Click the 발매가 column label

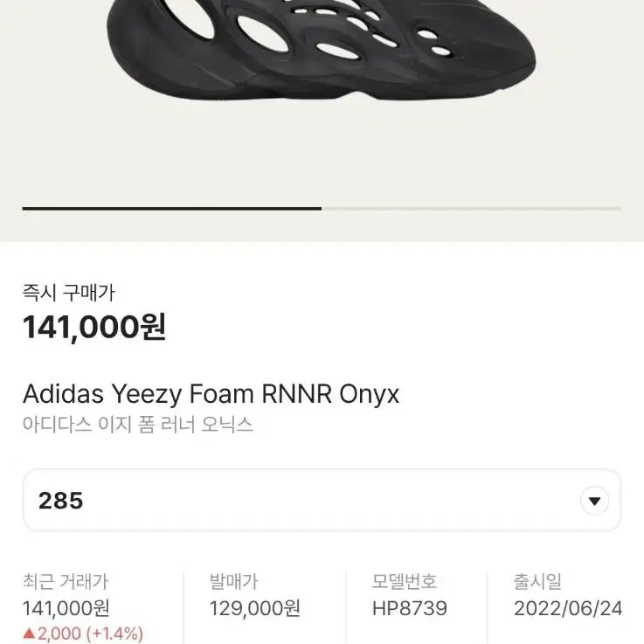233,582
